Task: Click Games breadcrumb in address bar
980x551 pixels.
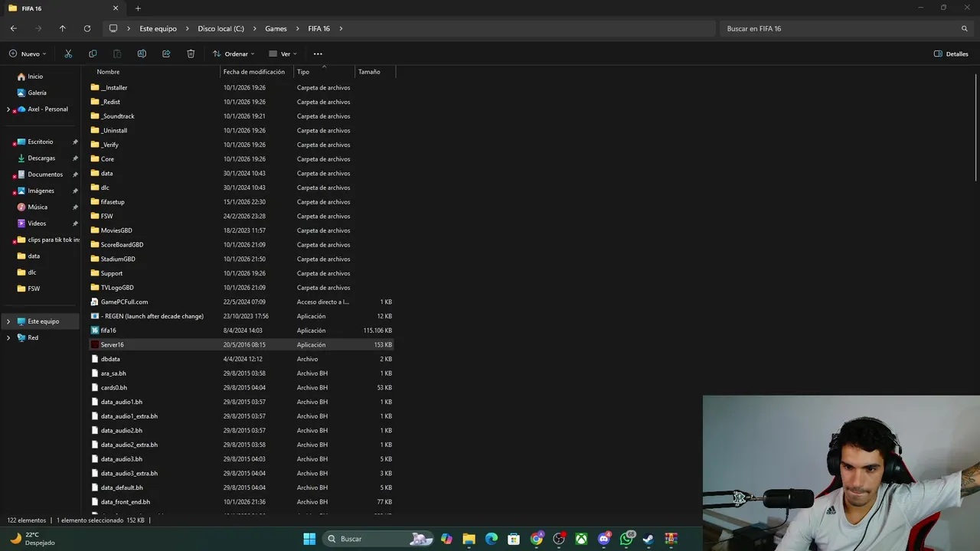Action: tap(276, 28)
